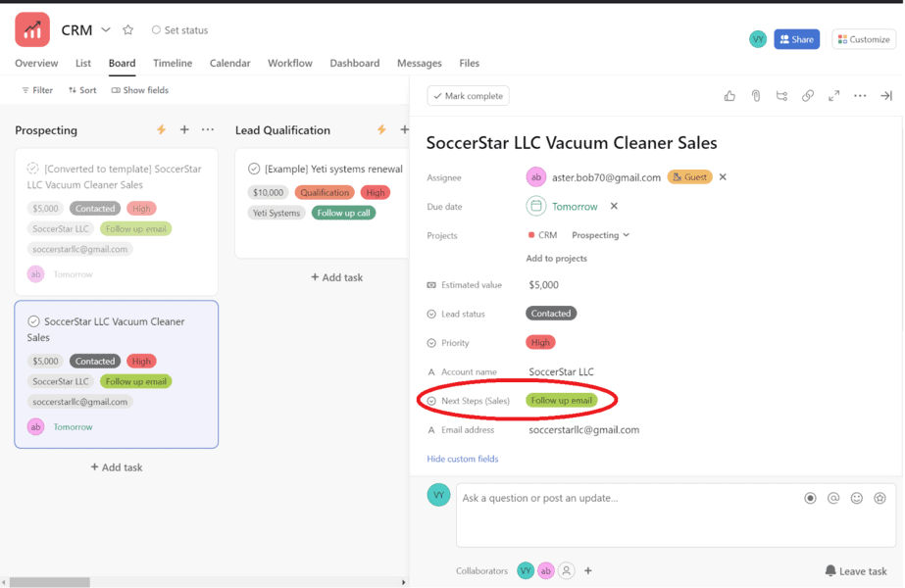Attach a file using the paperclip icon
The image size is (905, 588).
pos(755,95)
